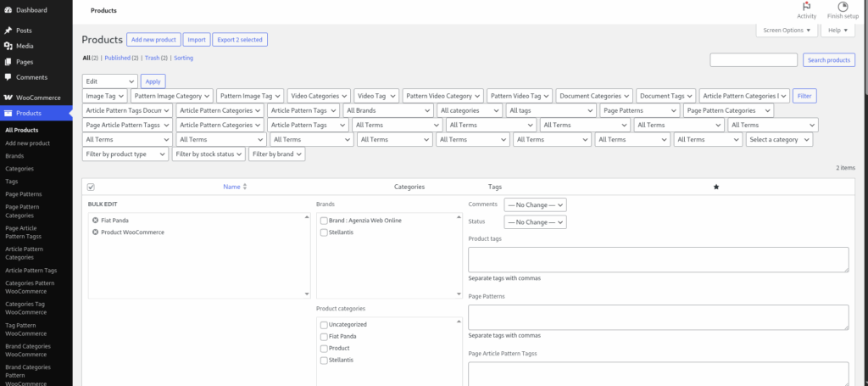Viewport: 868px width, 386px height.
Task: Click the Apply button
Action: [153, 81]
